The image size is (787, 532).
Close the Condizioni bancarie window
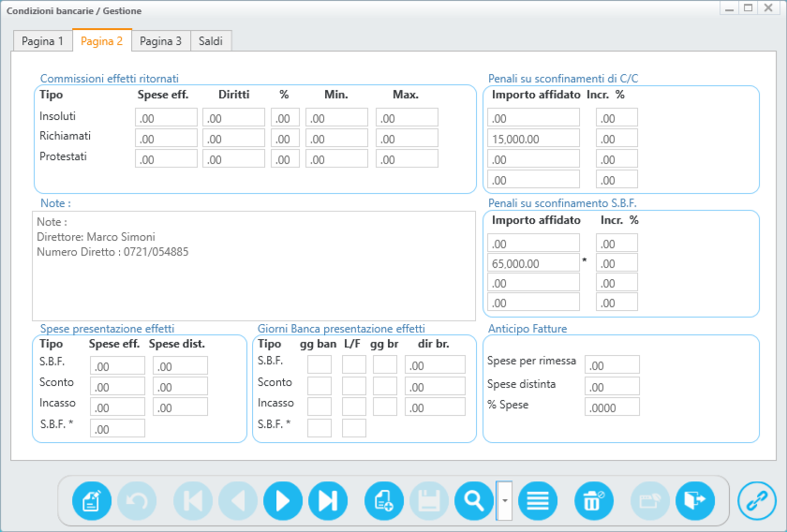[768, 8]
